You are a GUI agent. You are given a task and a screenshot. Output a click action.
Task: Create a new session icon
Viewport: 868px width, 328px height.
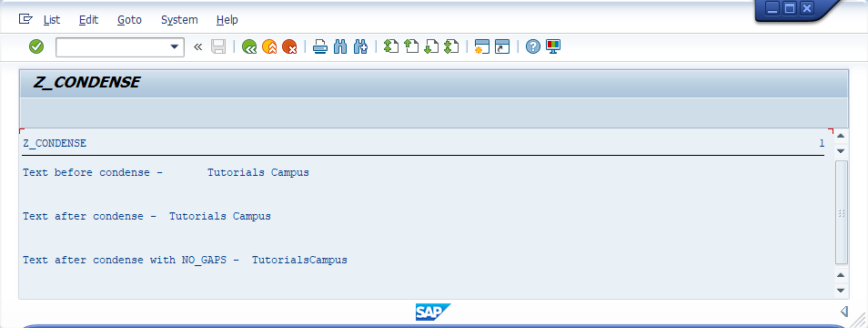coord(482,46)
